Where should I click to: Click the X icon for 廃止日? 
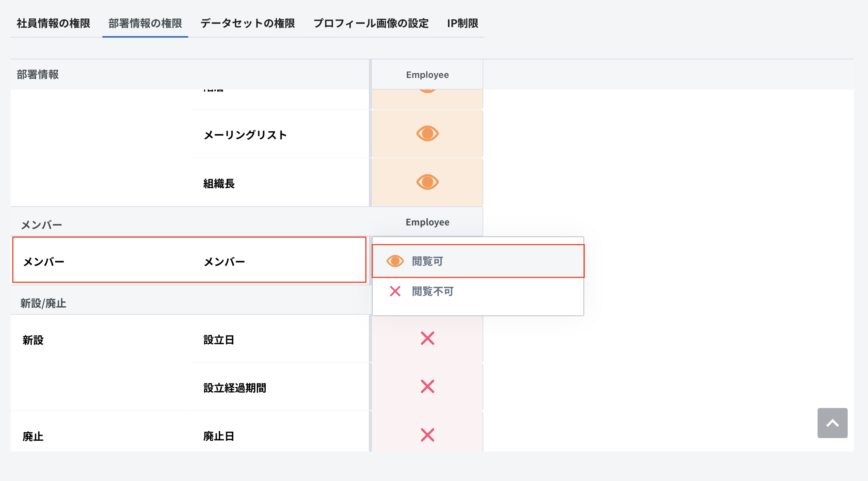427,435
